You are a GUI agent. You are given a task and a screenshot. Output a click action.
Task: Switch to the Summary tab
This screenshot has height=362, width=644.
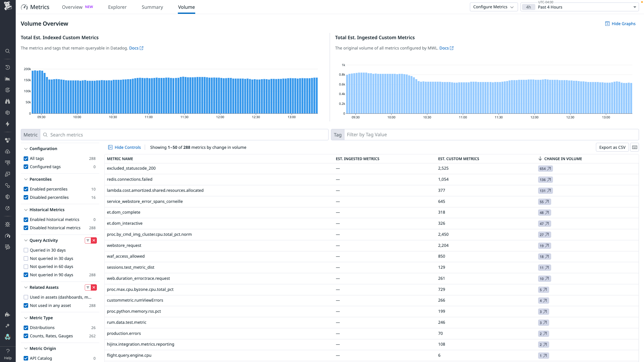coord(152,7)
